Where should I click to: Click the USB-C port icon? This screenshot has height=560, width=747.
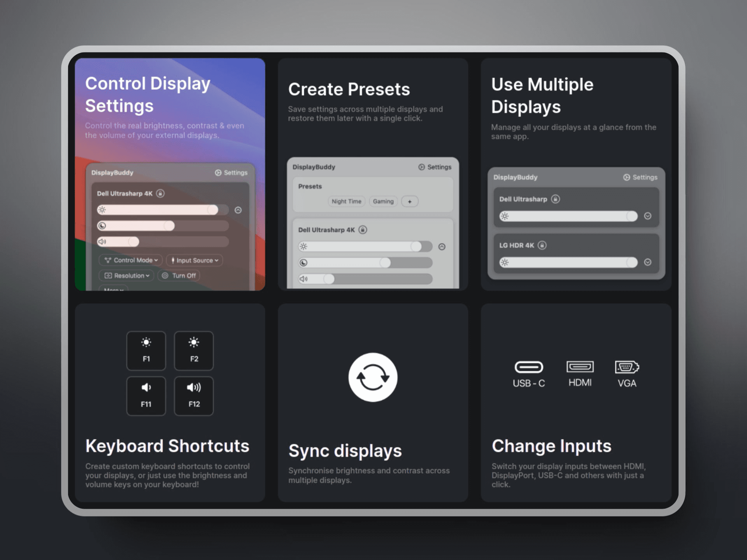pos(528,367)
